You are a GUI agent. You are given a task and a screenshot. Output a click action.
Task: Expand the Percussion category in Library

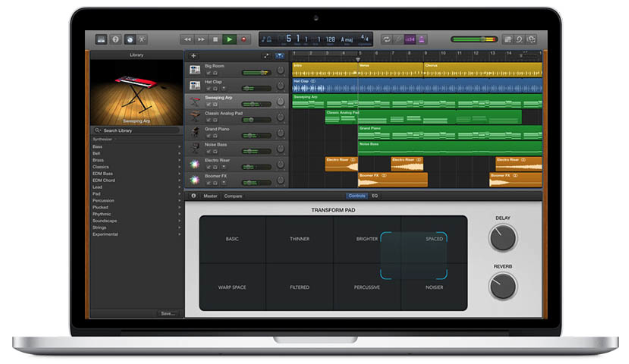136,200
